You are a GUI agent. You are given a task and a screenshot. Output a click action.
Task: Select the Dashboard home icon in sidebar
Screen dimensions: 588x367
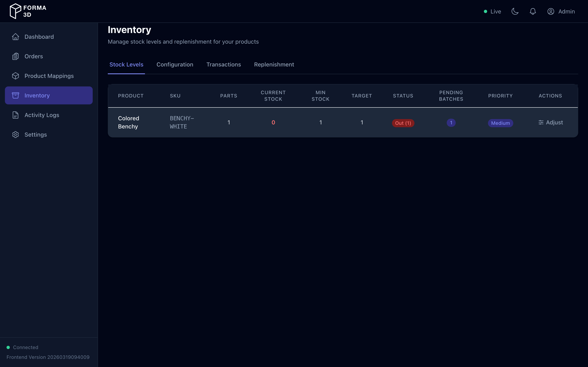click(16, 37)
